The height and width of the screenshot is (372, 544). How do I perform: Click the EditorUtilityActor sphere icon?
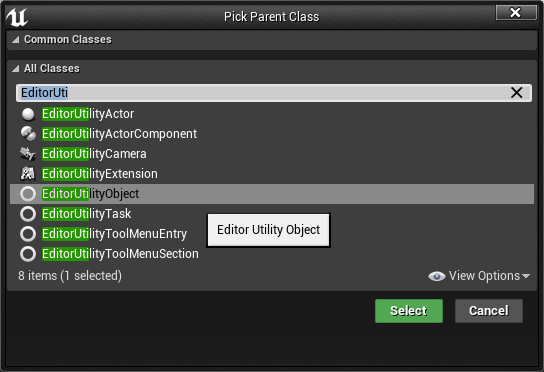click(28, 114)
